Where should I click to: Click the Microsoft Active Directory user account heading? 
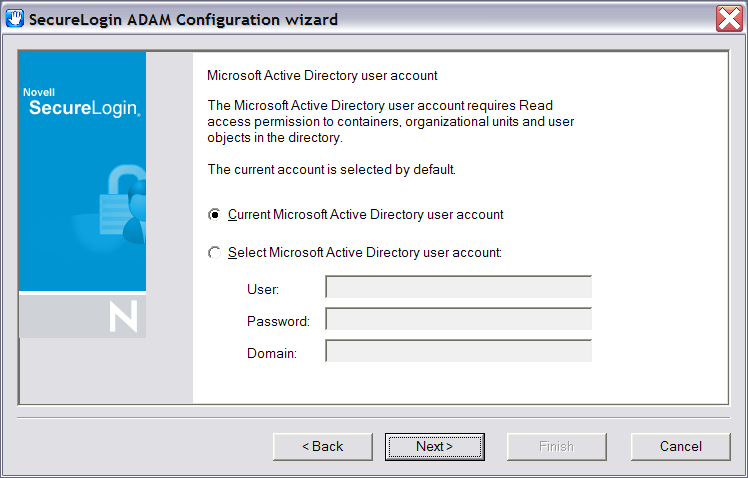pos(321,75)
